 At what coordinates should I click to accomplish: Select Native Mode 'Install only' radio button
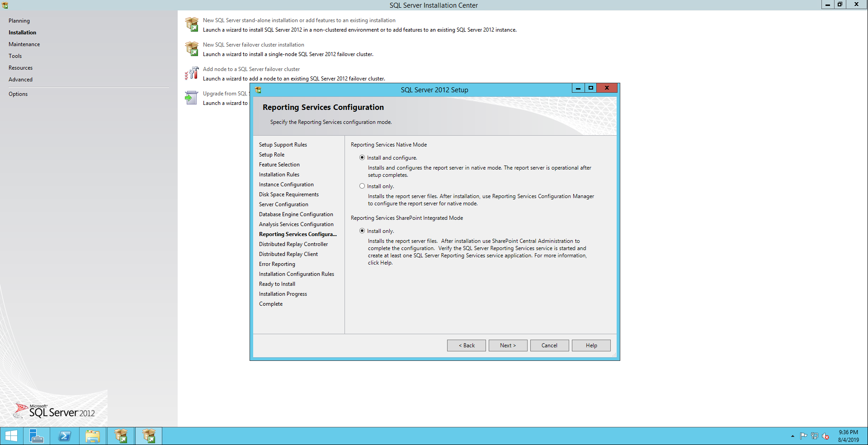pos(362,186)
